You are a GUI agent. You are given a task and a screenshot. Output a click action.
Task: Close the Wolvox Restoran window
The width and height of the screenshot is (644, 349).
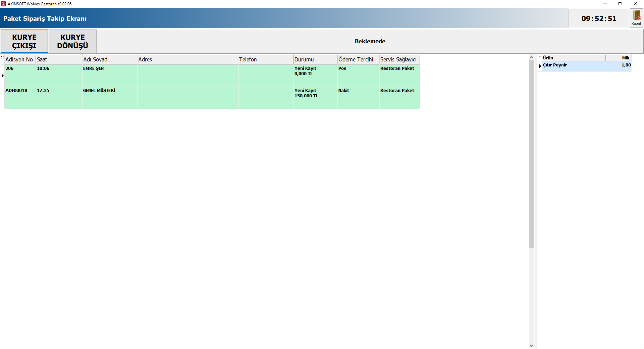[x=636, y=4]
